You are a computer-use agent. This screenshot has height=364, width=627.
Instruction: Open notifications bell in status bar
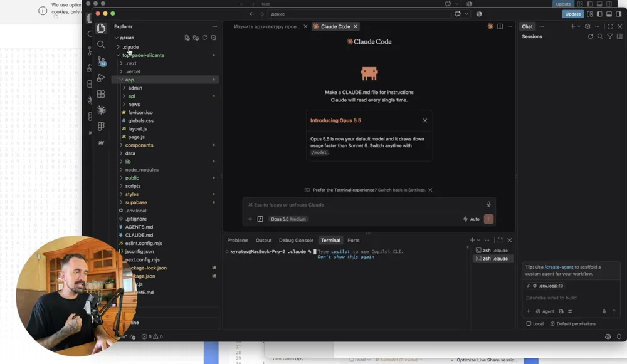619,336
